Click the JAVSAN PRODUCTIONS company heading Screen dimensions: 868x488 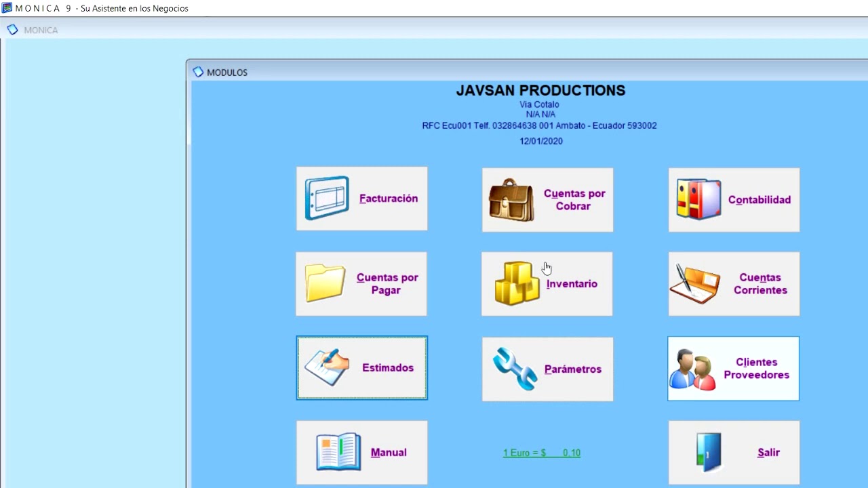click(540, 91)
